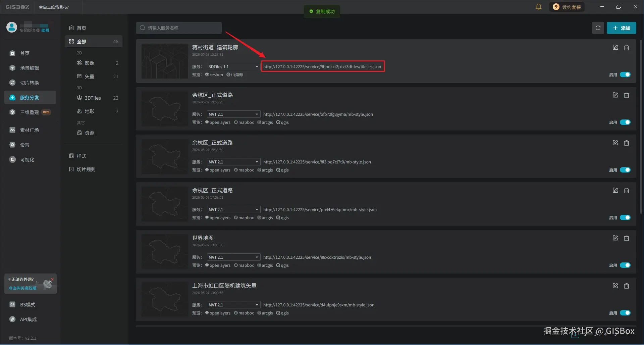Filter services by 矢量
This screenshot has height=345, width=644.
pos(94,76)
